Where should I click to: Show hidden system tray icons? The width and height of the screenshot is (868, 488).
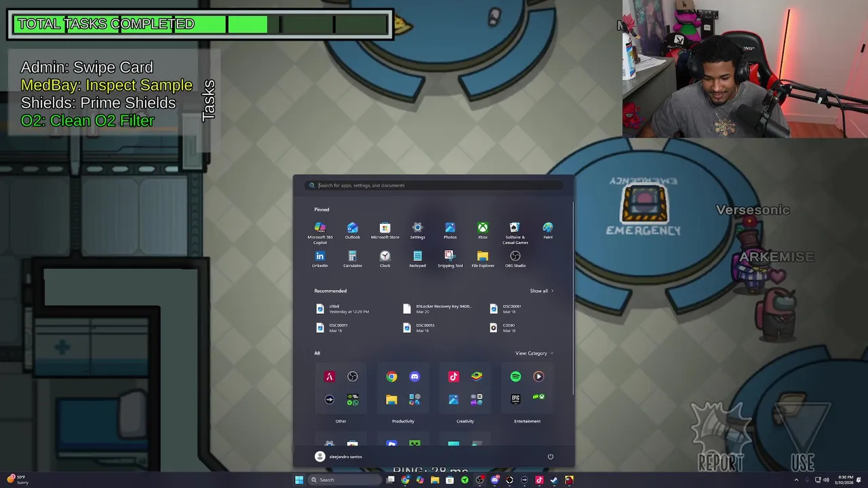[796, 480]
